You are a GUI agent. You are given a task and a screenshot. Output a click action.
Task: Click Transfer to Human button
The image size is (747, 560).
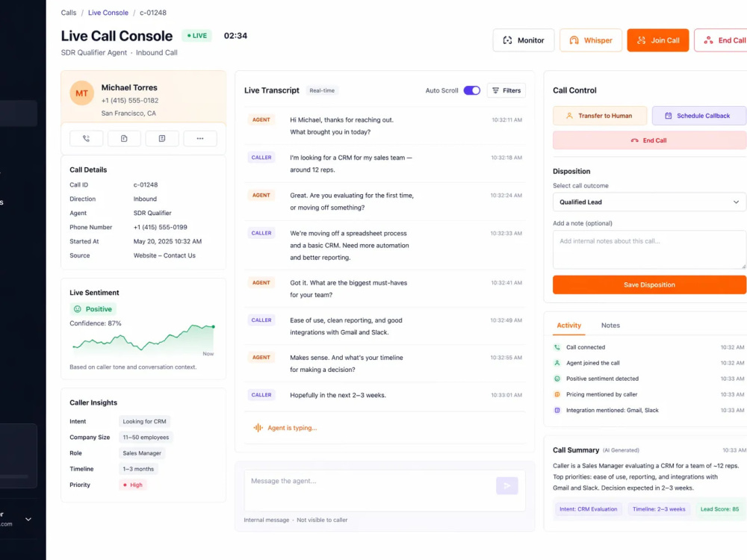[600, 116]
